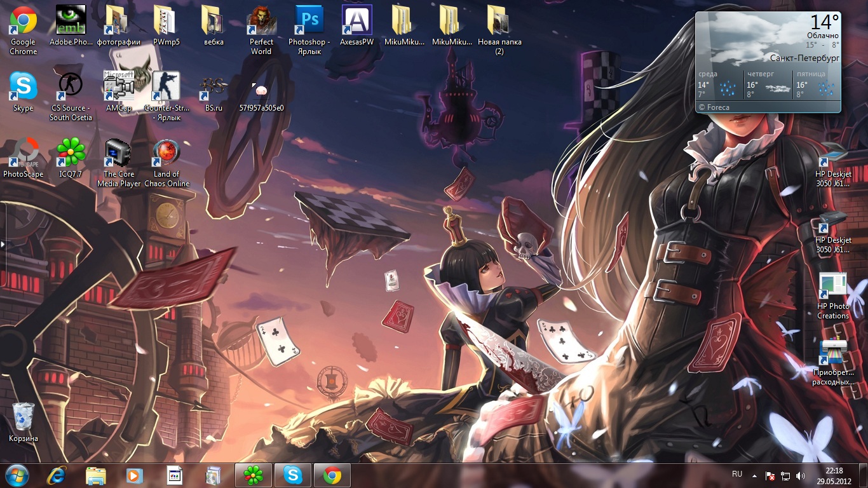Launch Counter-Str... - Ярлык shortcut

[166, 96]
